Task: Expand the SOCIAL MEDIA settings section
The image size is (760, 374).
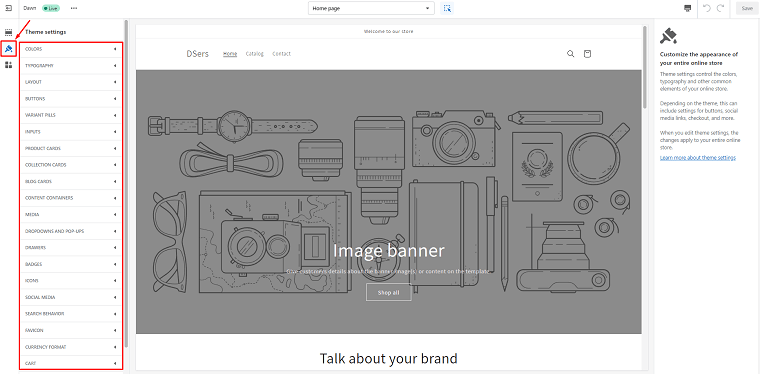Action: [71, 297]
